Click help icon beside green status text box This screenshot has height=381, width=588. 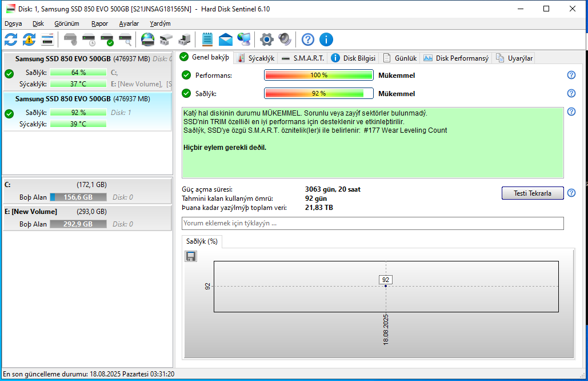point(571,112)
